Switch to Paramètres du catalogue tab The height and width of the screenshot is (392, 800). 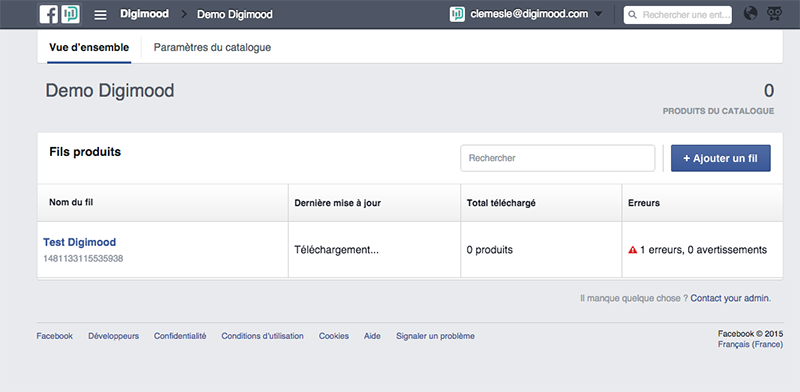212,47
